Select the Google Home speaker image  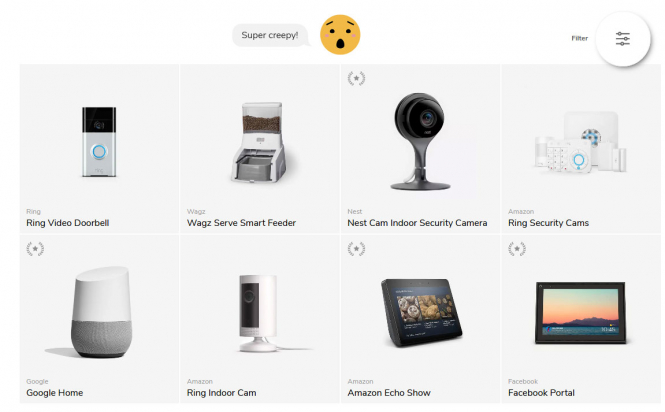(101, 312)
